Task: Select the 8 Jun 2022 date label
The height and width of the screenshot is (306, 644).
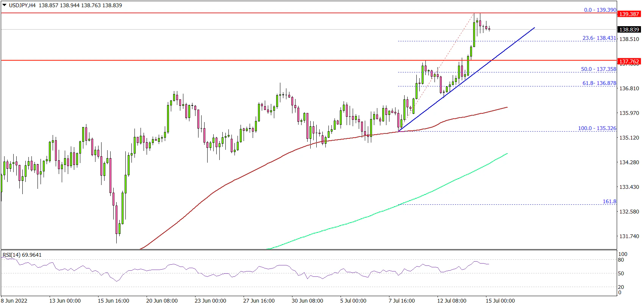Action: point(14,301)
